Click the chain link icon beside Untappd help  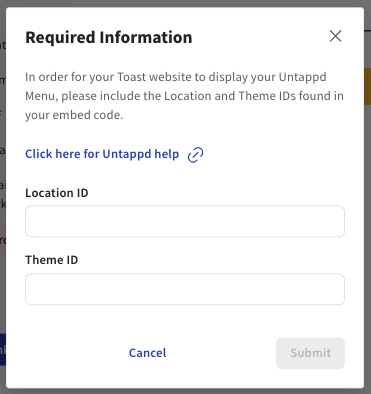point(195,155)
